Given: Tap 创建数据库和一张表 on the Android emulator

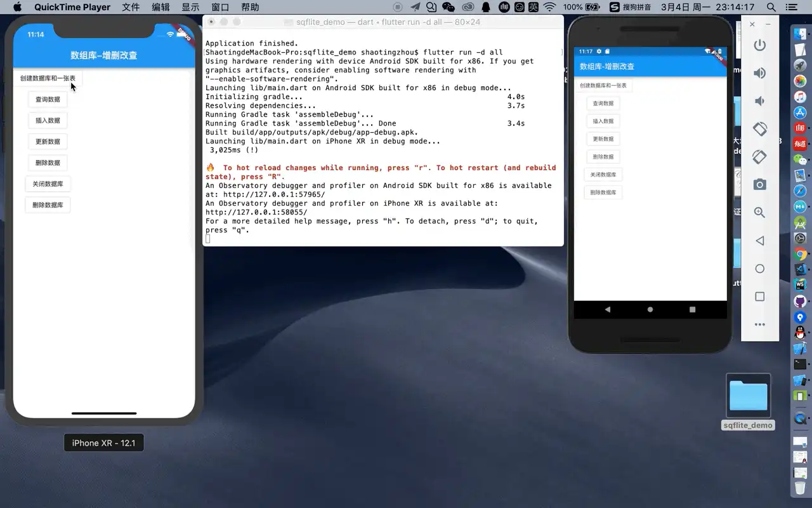Looking at the screenshot, I should (603, 85).
